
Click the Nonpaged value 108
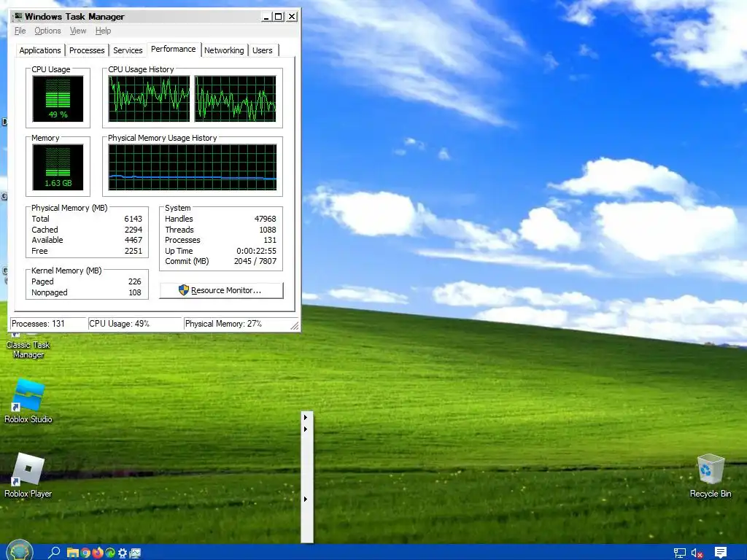point(135,292)
